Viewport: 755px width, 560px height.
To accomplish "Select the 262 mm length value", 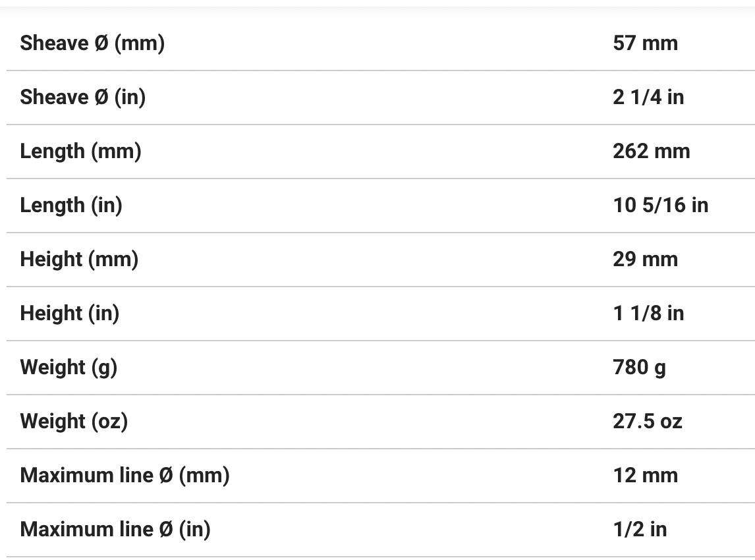I will point(651,152).
